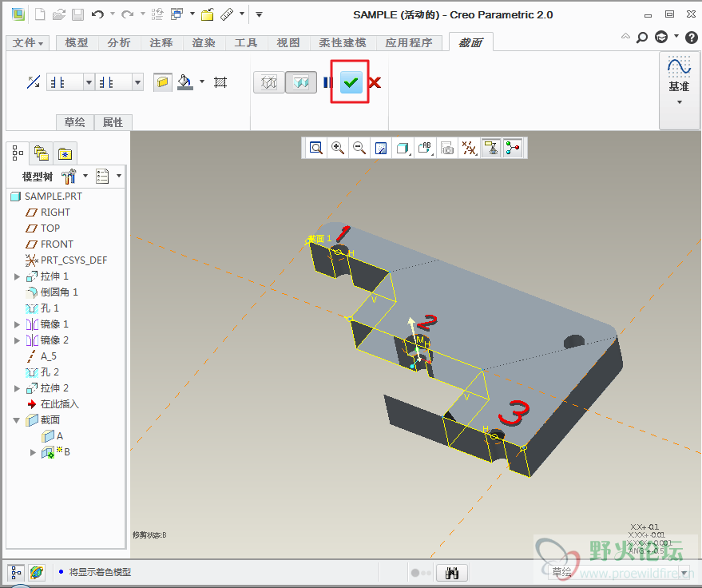Flip the section direction arrow icon
This screenshot has width=702, height=588.
(33, 82)
